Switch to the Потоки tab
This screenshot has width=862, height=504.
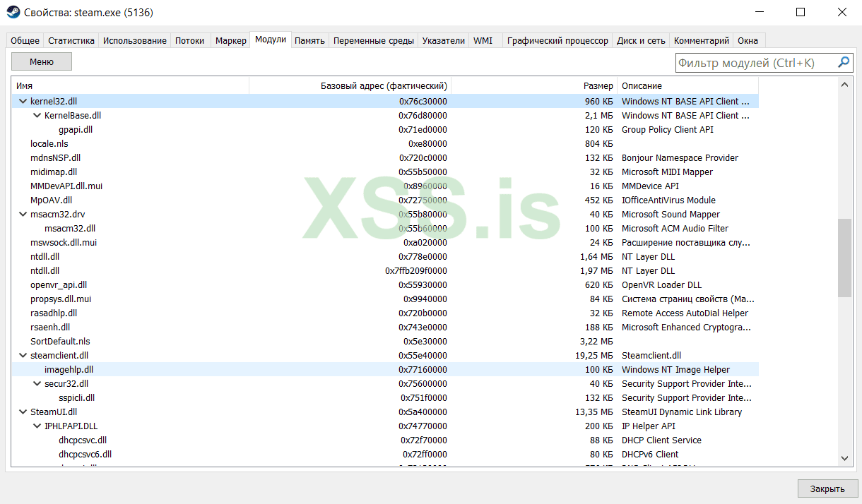(190, 41)
